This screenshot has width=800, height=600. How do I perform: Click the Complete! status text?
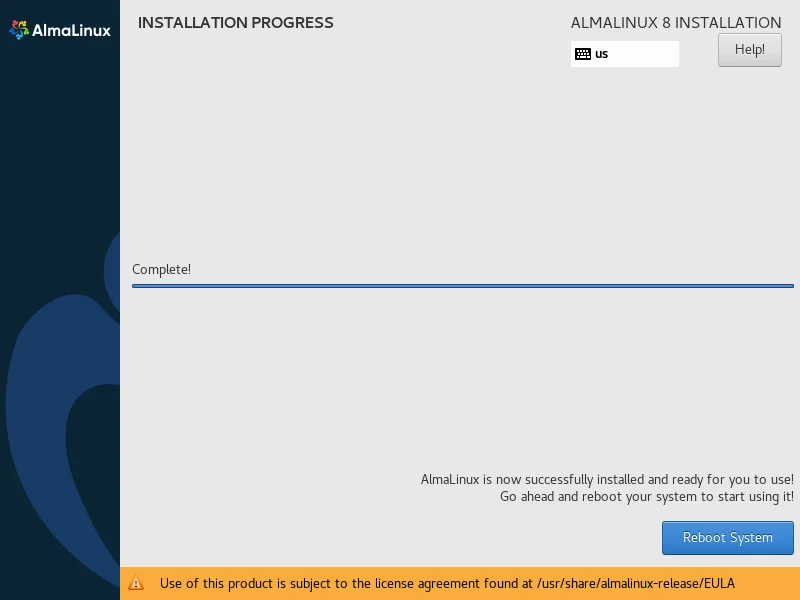(x=161, y=269)
